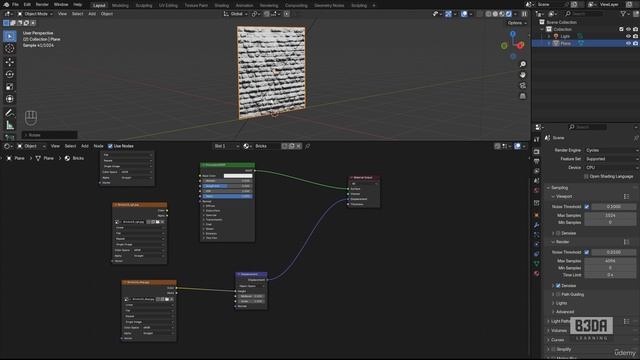
Task: Select the Cursor tool in viewport toolbar
Action: point(10,49)
